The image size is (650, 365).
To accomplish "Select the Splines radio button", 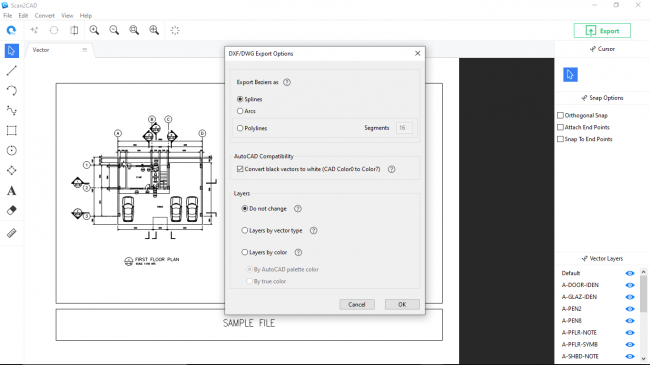I will 240,99.
